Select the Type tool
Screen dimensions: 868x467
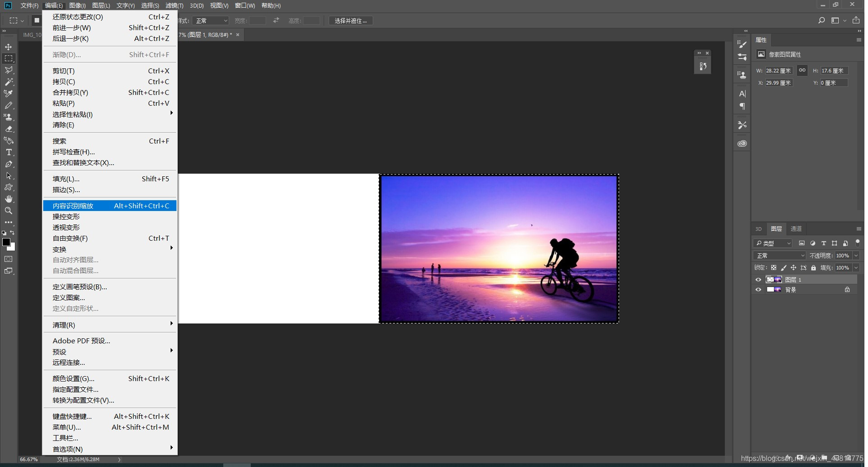[9, 152]
